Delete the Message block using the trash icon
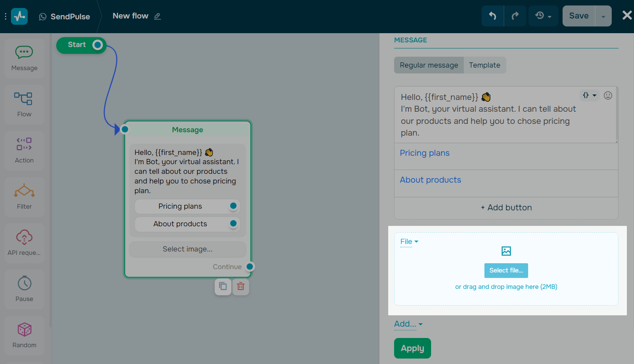The image size is (634, 364). pyautogui.click(x=241, y=287)
